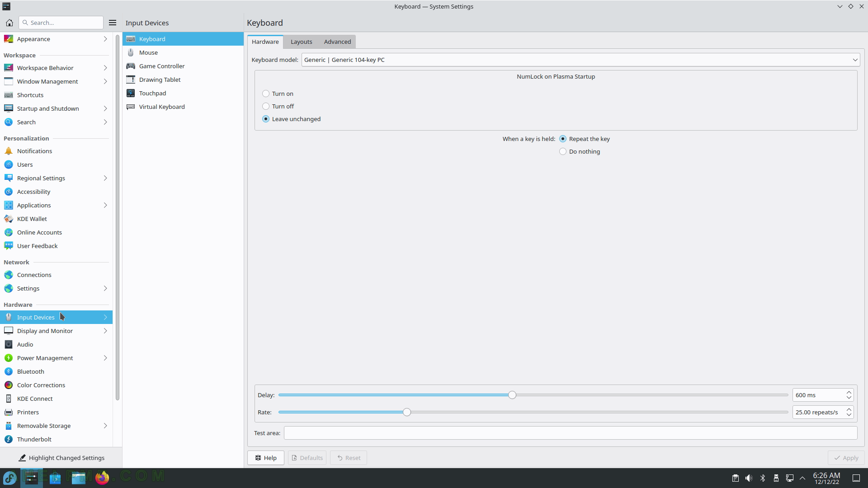Expand Power Management category

click(56, 358)
